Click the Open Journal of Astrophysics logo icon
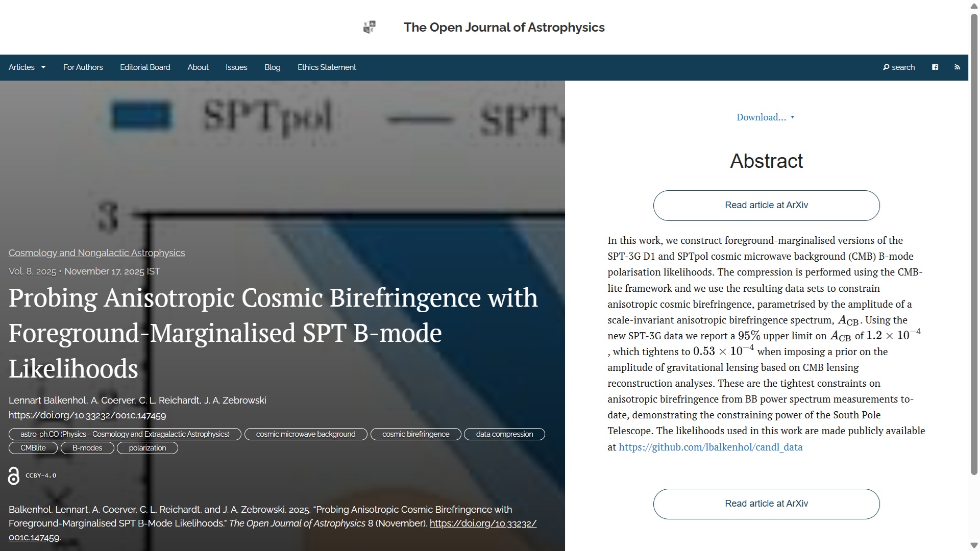 (x=370, y=27)
